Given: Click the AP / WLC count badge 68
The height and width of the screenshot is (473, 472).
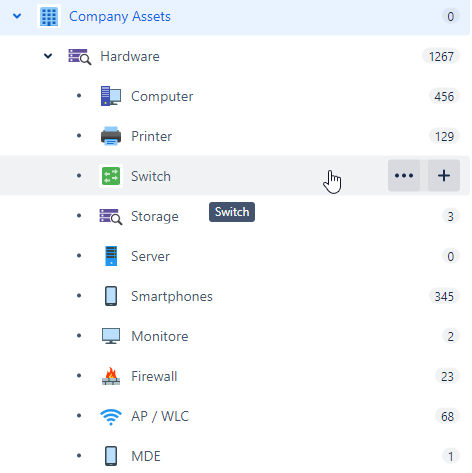Looking at the screenshot, I should click(x=447, y=416).
